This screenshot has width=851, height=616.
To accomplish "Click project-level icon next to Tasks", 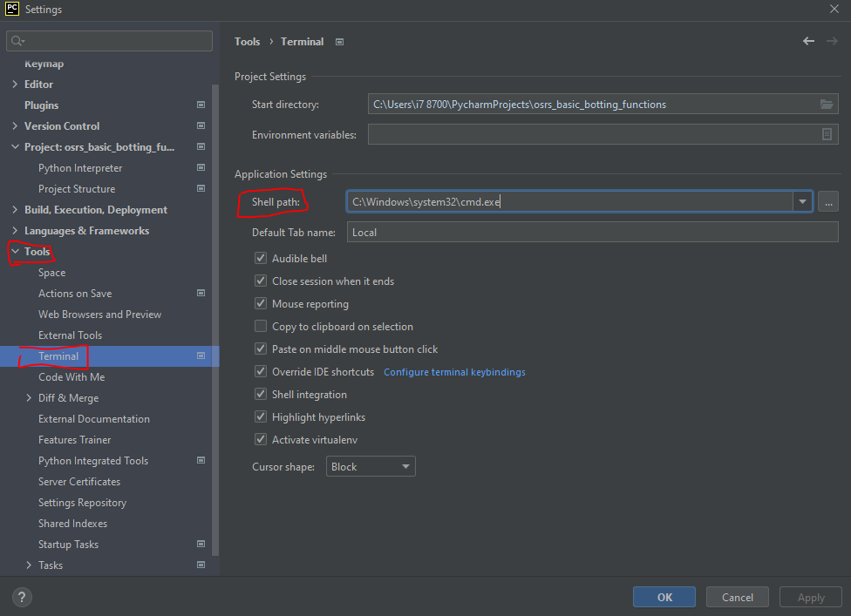I will 201,565.
